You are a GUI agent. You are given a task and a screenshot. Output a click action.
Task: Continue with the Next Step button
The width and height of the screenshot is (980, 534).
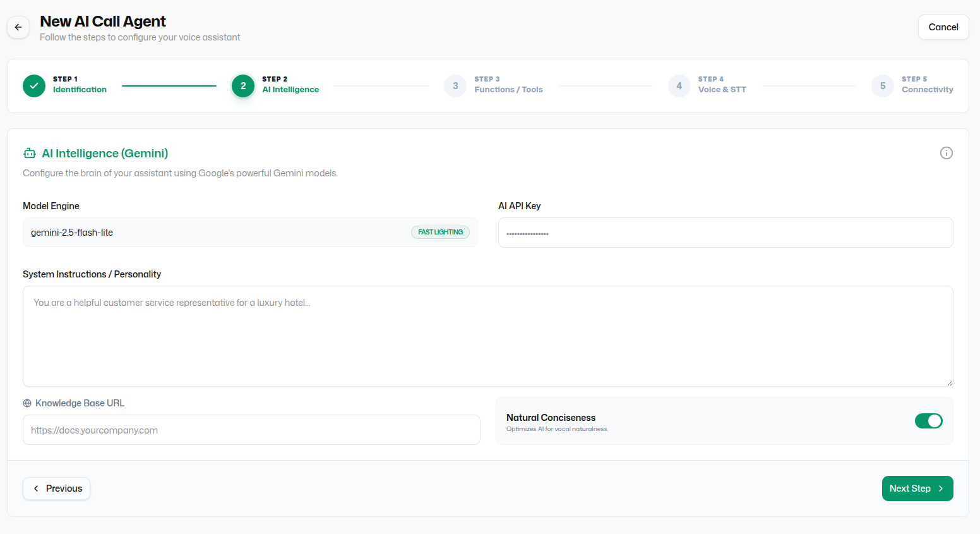tap(917, 488)
